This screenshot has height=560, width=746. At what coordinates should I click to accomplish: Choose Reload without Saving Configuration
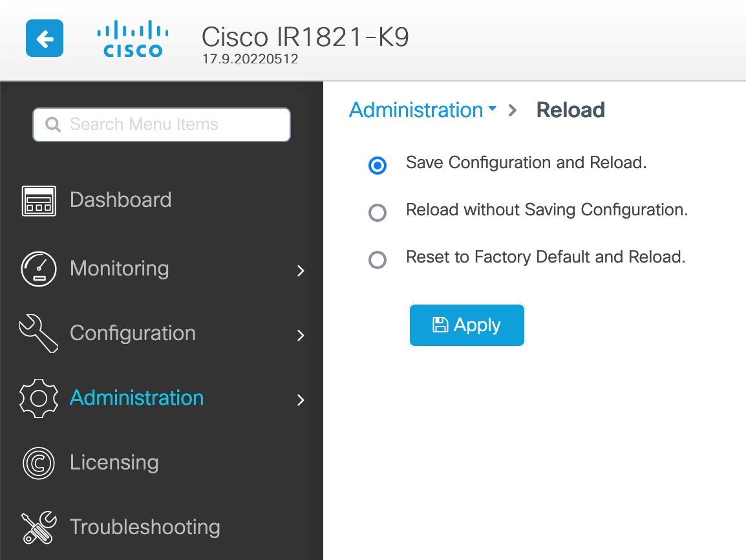[x=378, y=213]
